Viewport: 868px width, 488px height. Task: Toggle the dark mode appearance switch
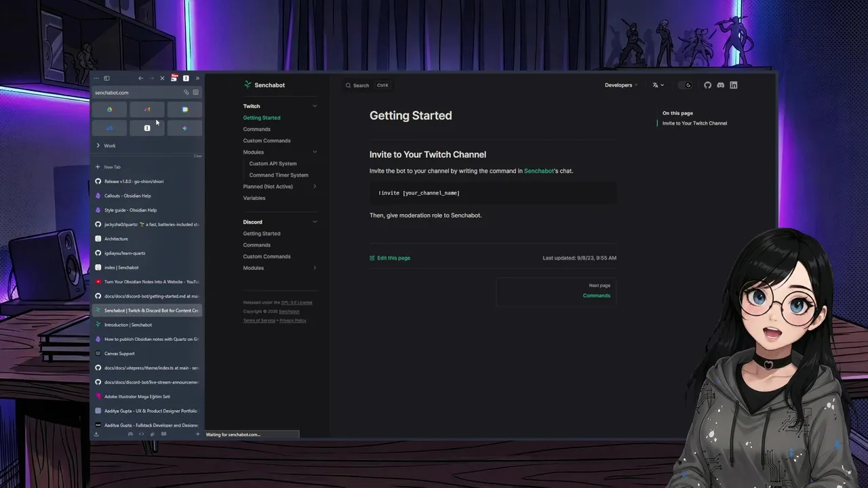point(686,85)
